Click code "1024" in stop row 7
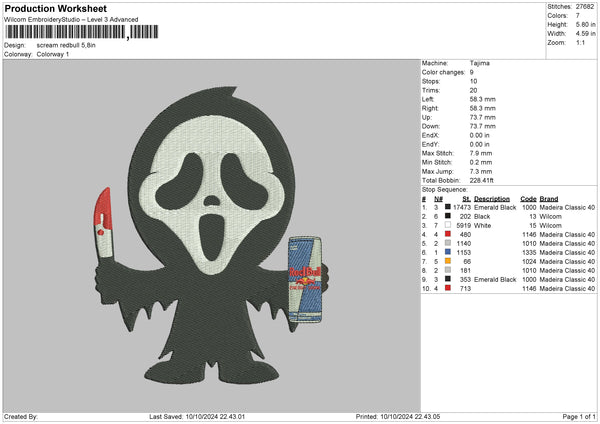This screenshot has height=424, width=600. click(x=529, y=261)
